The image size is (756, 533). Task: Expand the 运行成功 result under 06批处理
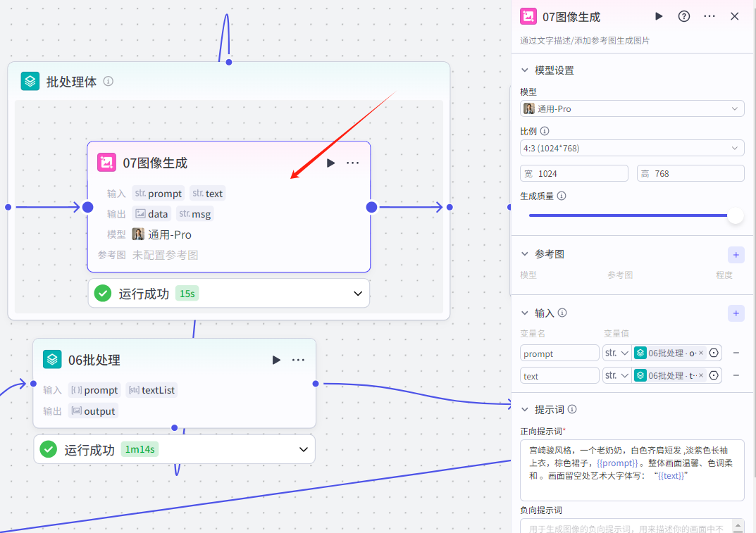click(x=303, y=449)
